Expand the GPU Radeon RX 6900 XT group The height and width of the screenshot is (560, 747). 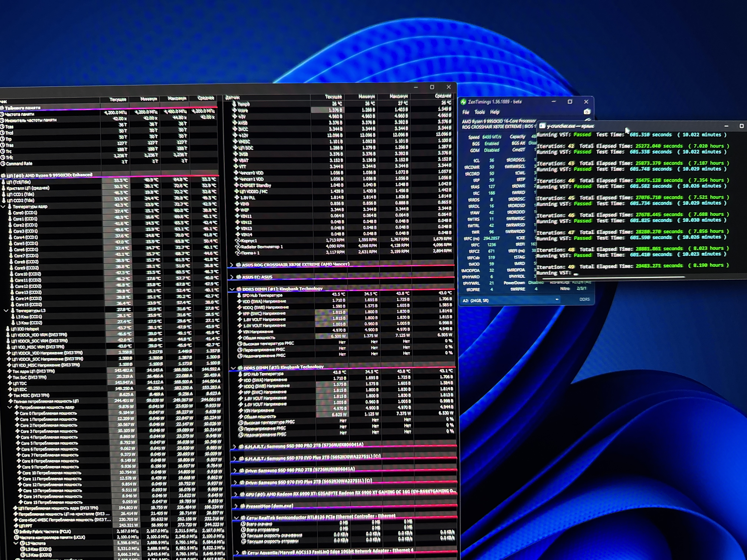pos(236,494)
